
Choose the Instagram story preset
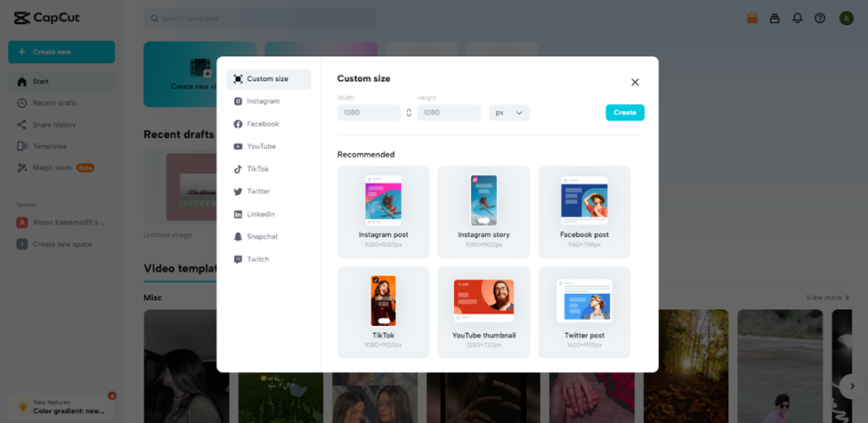coord(483,212)
